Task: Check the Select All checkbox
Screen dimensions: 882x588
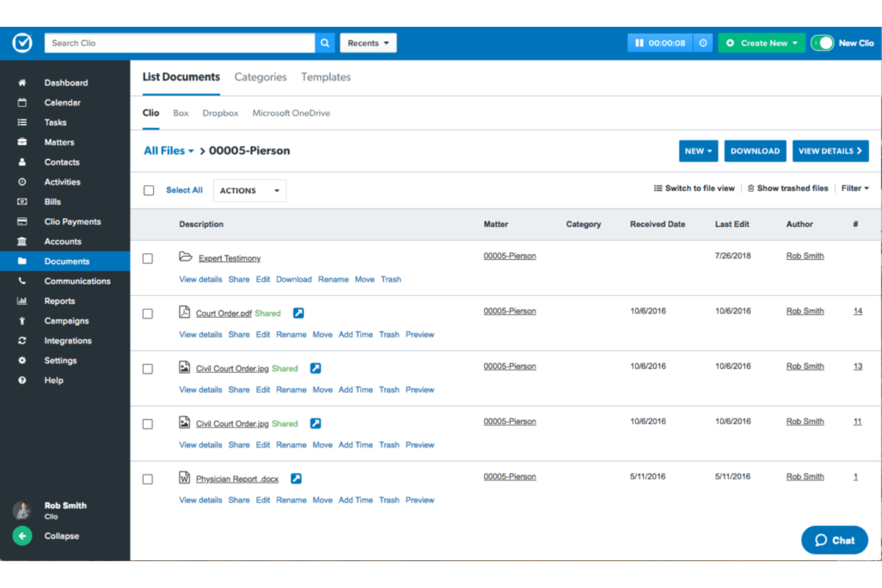Action: pos(149,191)
